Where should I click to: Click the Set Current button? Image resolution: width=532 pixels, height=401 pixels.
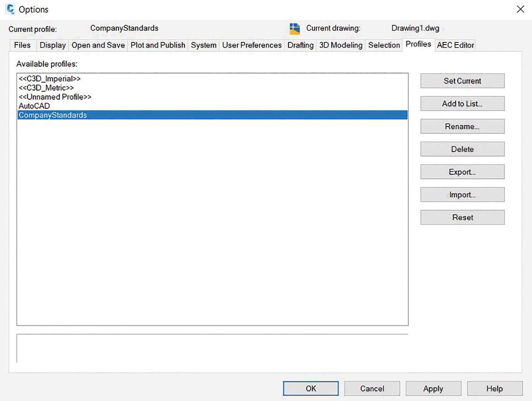(x=462, y=81)
